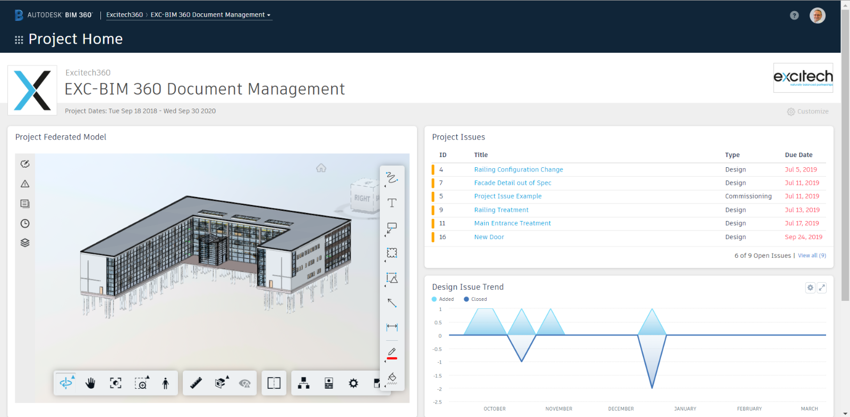Activate First Person walk tool
Viewport: 850px width, 417px height.
(166, 383)
